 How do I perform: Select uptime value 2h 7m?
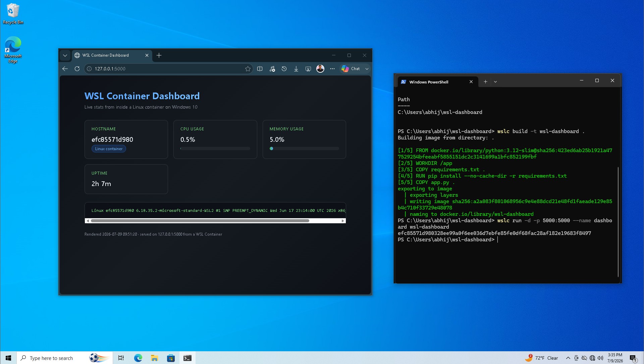click(x=101, y=184)
